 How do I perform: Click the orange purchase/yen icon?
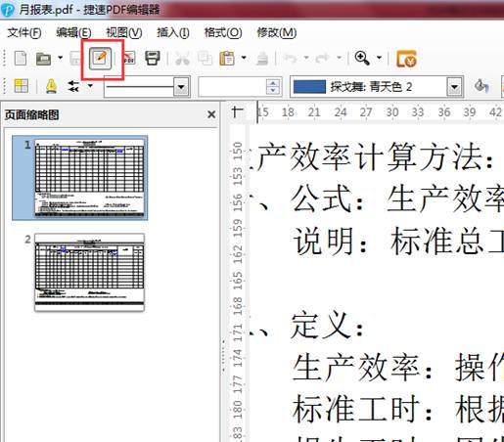click(x=406, y=59)
